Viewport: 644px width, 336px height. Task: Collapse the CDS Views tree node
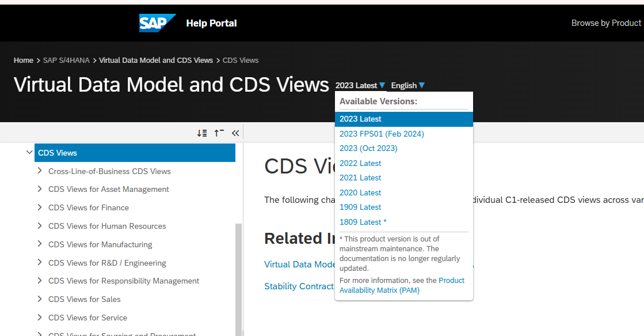click(29, 152)
